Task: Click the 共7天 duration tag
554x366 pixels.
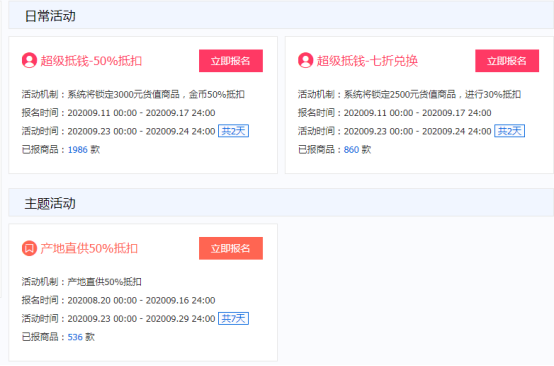Action: tap(234, 319)
